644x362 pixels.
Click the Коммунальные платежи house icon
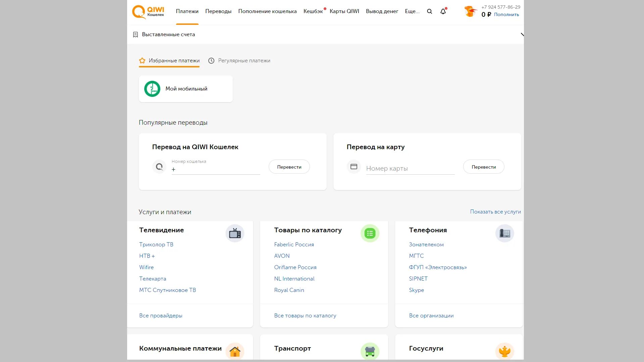tap(235, 351)
